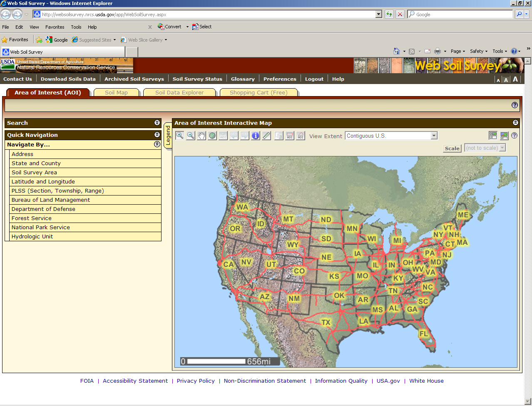Click the TX state label on map
The width and height of the screenshot is (532, 406).
click(x=326, y=322)
